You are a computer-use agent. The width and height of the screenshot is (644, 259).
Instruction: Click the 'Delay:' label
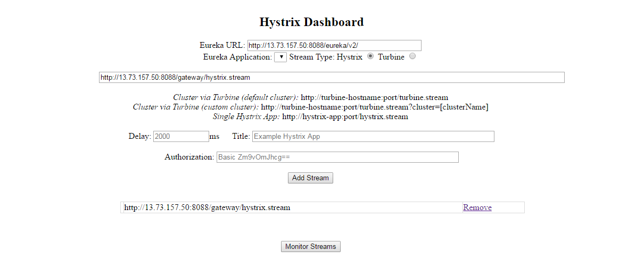[140, 137]
